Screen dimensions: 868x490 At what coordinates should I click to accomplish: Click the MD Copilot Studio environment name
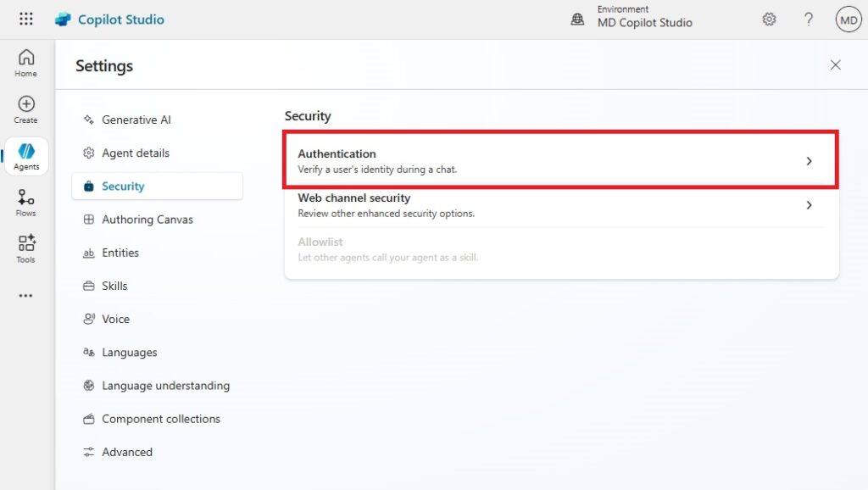point(645,23)
